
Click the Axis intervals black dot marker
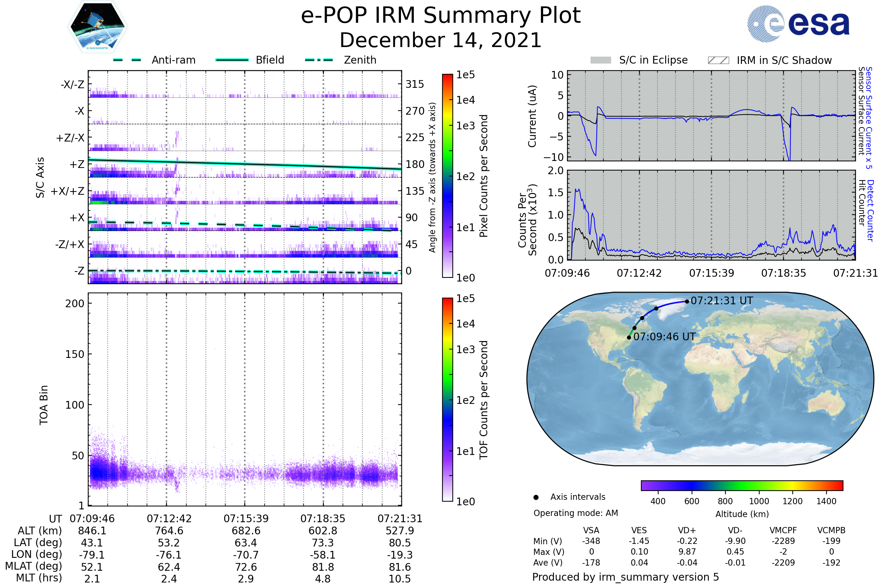click(x=536, y=497)
